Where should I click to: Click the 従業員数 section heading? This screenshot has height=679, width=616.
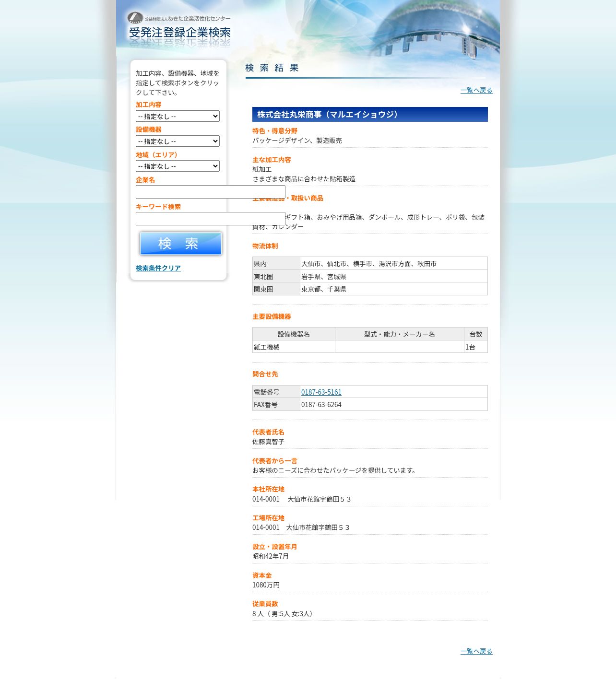[265, 604]
